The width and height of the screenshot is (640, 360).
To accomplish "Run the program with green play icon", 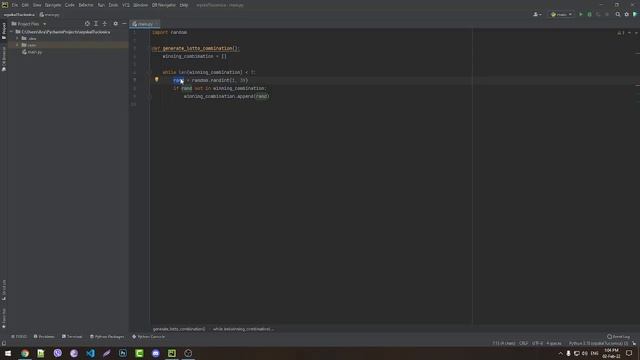I will pyautogui.click(x=581, y=14).
